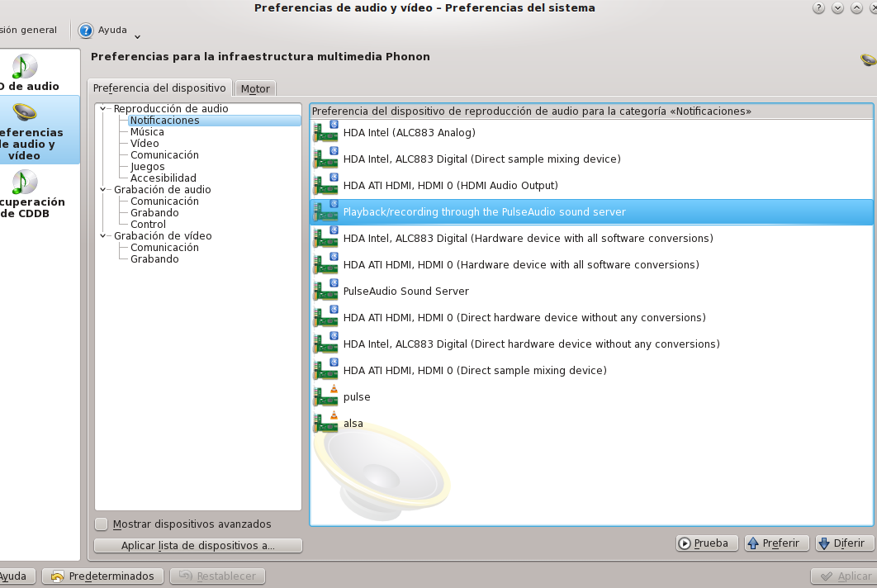Screen dimensions: 877x588
Task: Select the Preferencias de audio y vídeo speaker icon
Action: coord(25,112)
